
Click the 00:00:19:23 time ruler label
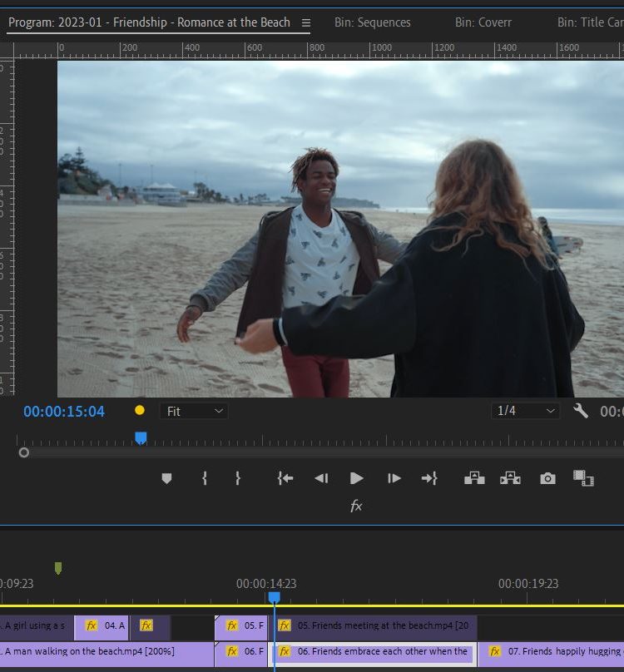[528, 584]
